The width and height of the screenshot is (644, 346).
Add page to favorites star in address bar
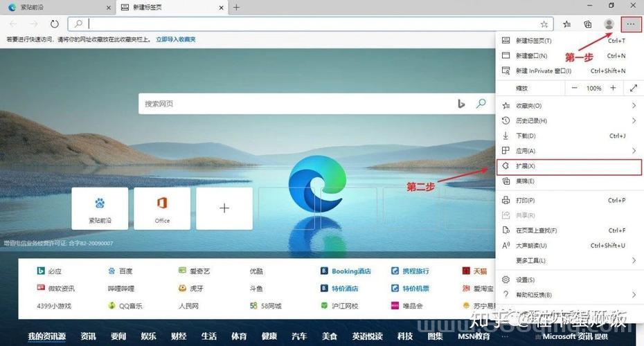(x=544, y=24)
